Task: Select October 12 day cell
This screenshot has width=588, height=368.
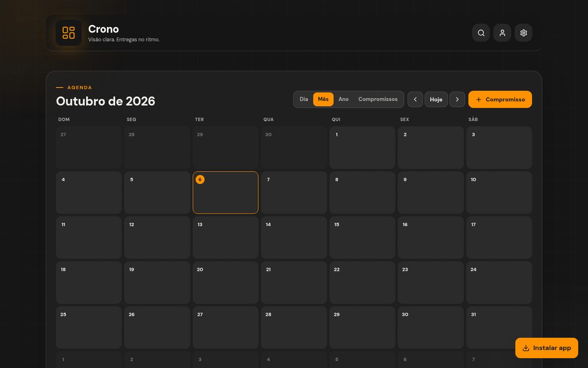Action: coord(157,237)
